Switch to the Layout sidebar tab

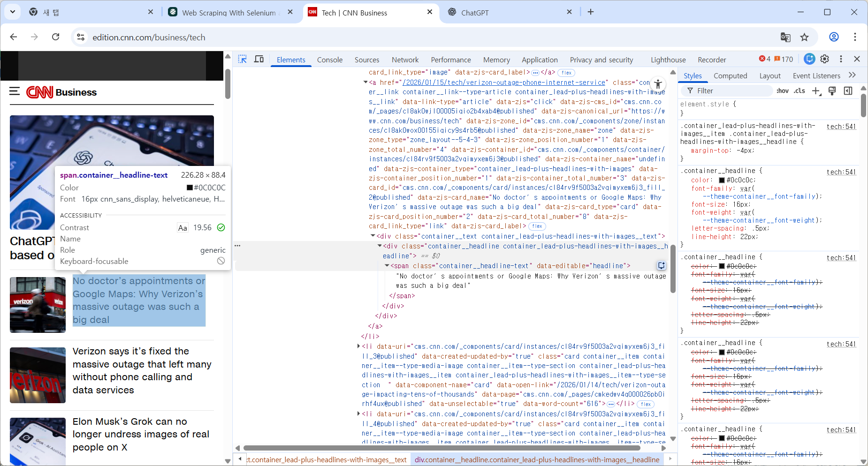click(770, 75)
